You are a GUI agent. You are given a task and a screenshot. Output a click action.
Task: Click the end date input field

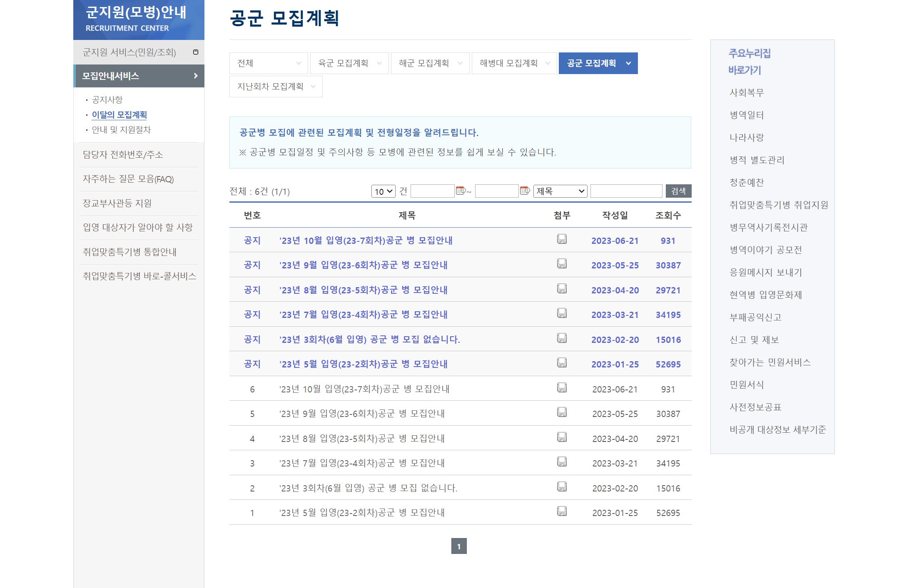point(497,191)
